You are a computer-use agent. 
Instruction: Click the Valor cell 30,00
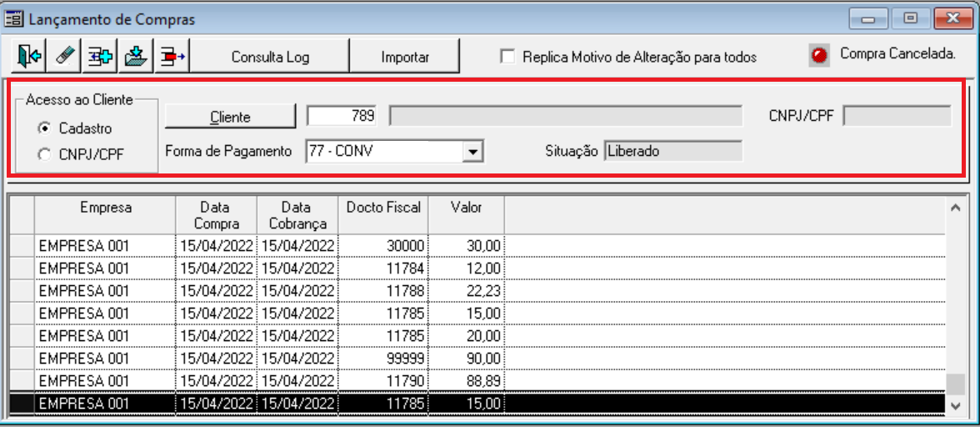point(467,246)
